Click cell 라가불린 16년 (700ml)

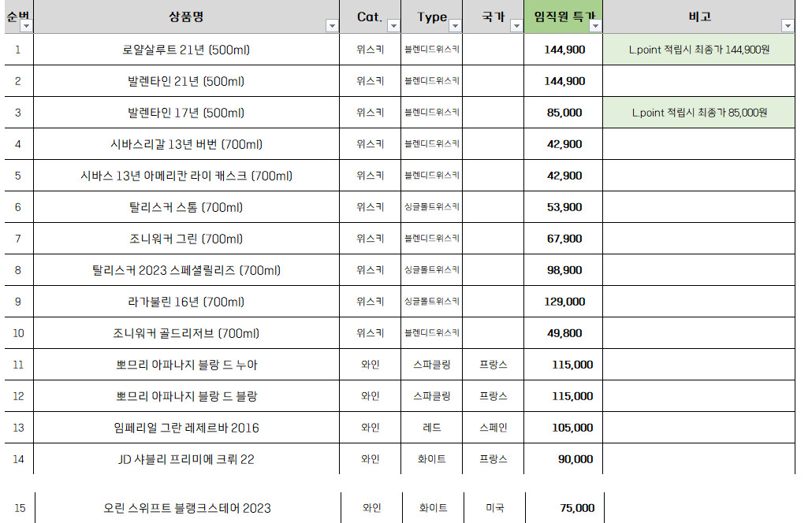[x=186, y=302]
